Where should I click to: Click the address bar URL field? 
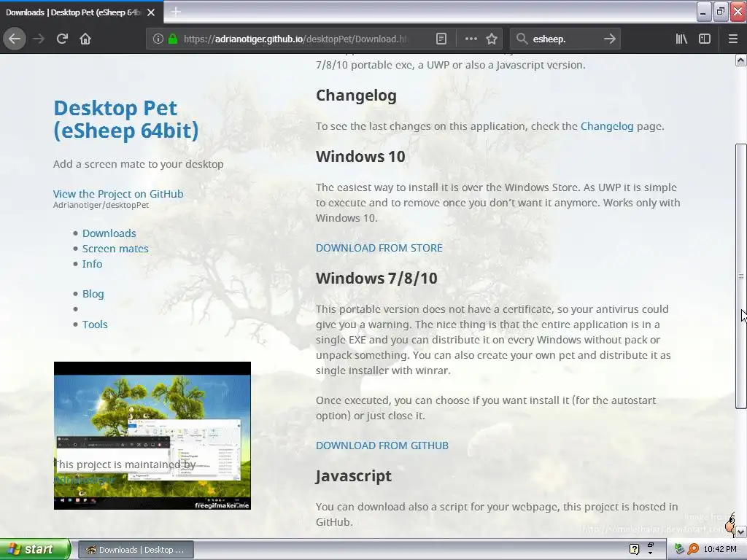pyautogui.click(x=295, y=39)
